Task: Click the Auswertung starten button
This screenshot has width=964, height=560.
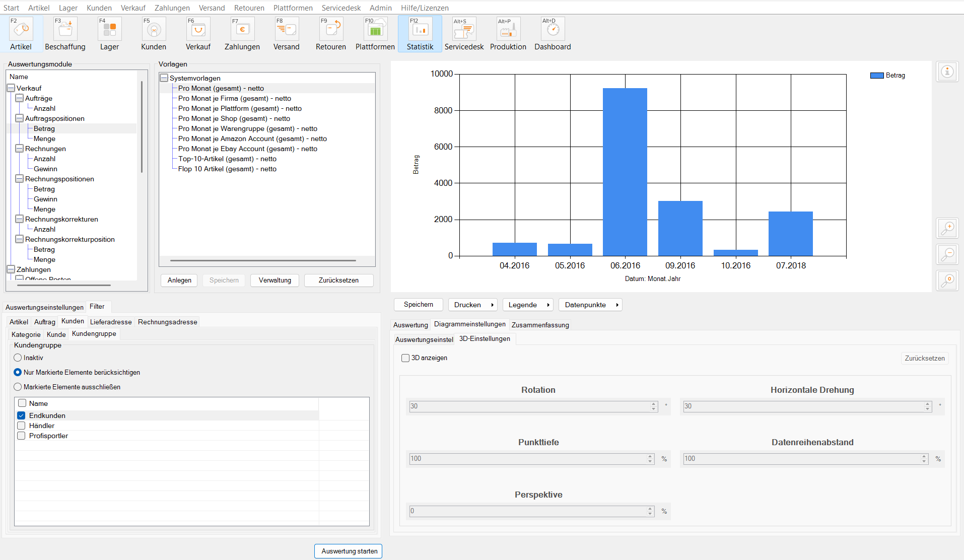Action: [349, 551]
